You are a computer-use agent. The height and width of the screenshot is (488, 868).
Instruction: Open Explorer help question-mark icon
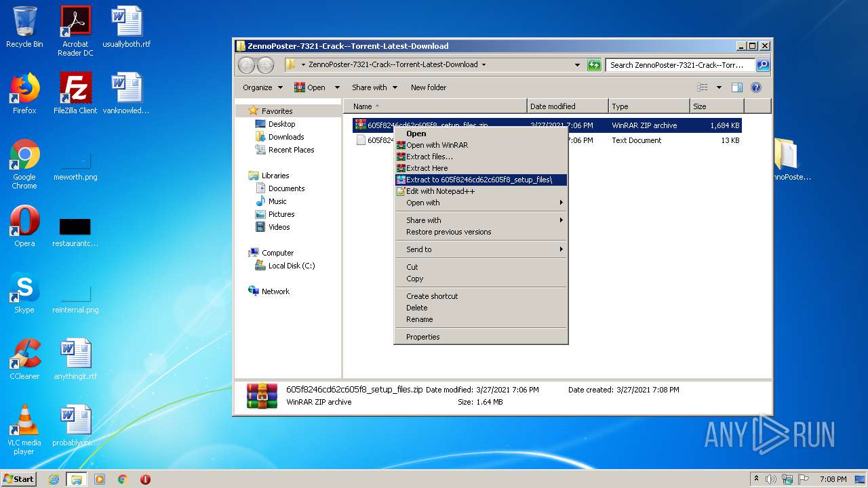click(x=756, y=87)
